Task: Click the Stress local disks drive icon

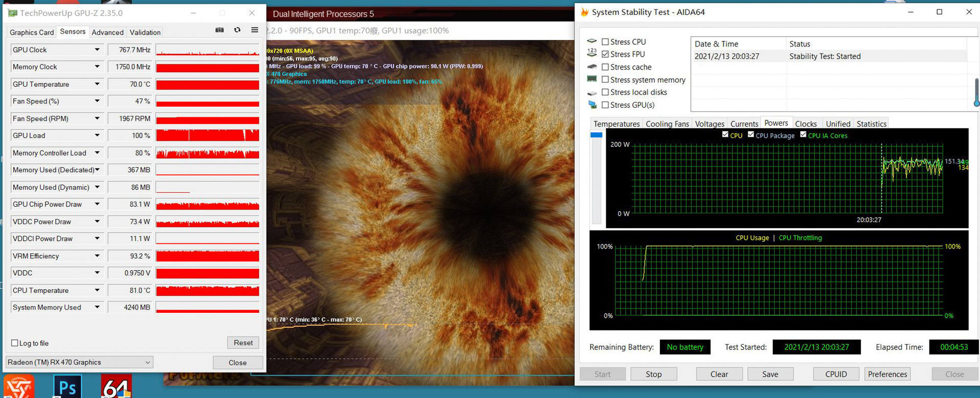Action: [592, 93]
